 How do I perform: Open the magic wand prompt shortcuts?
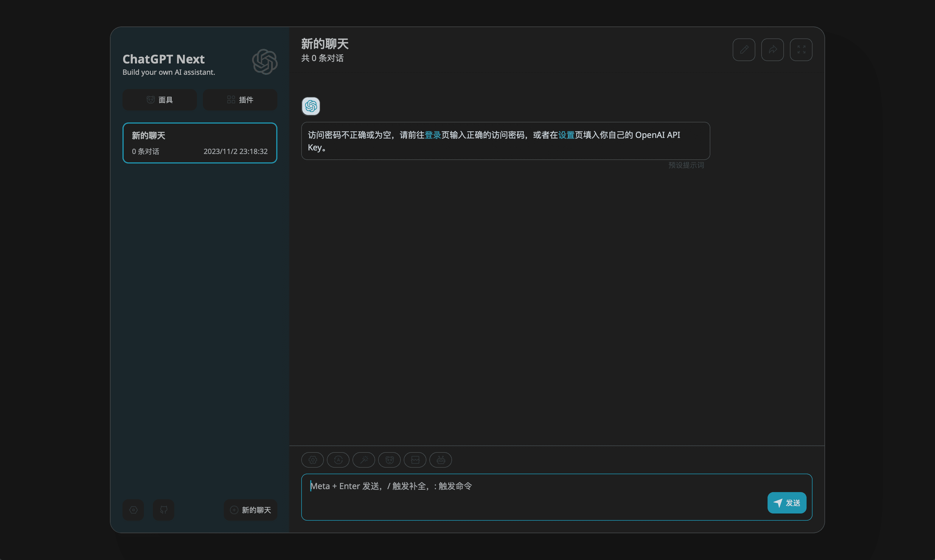point(364,460)
